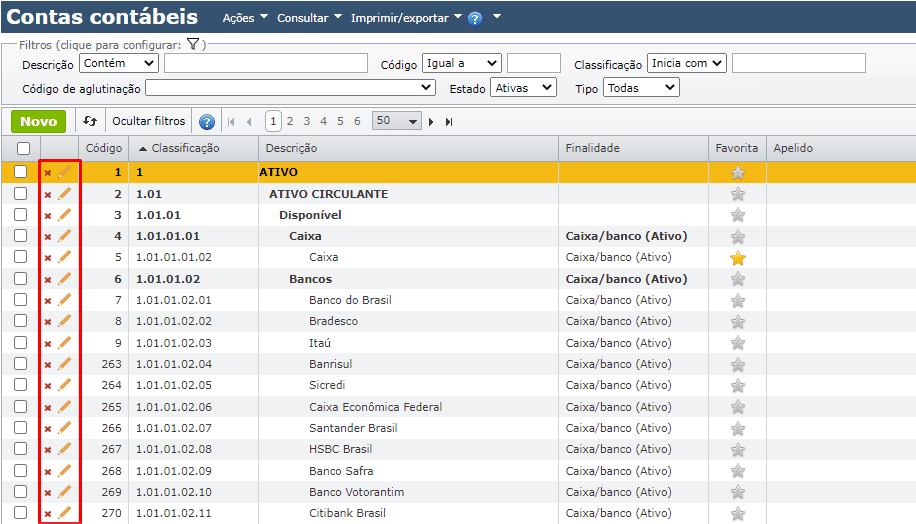This screenshot has height=524, width=916.
Task: Click the delete icon for Banco do Brasil row
Action: (x=47, y=300)
